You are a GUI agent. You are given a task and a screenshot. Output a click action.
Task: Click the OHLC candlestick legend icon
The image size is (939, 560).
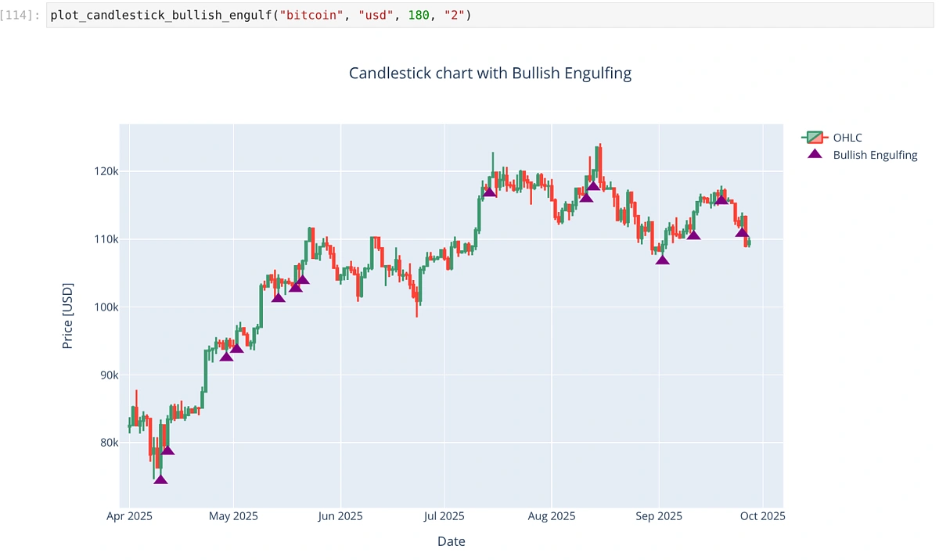click(815, 138)
